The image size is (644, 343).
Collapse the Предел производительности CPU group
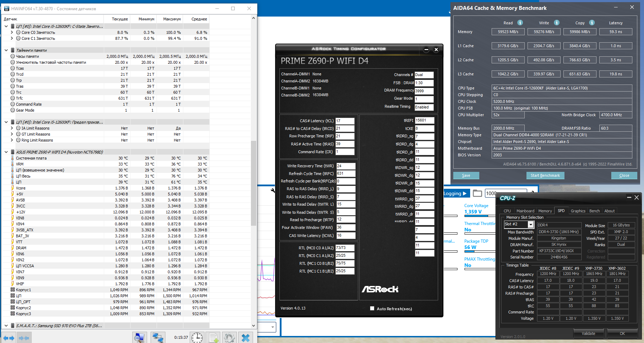(x=6, y=122)
